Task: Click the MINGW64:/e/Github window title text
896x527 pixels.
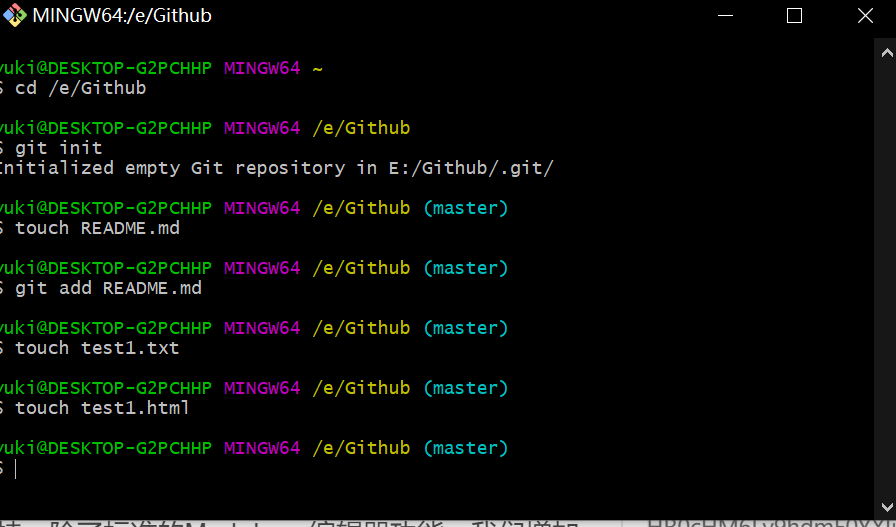Action: click(122, 15)
